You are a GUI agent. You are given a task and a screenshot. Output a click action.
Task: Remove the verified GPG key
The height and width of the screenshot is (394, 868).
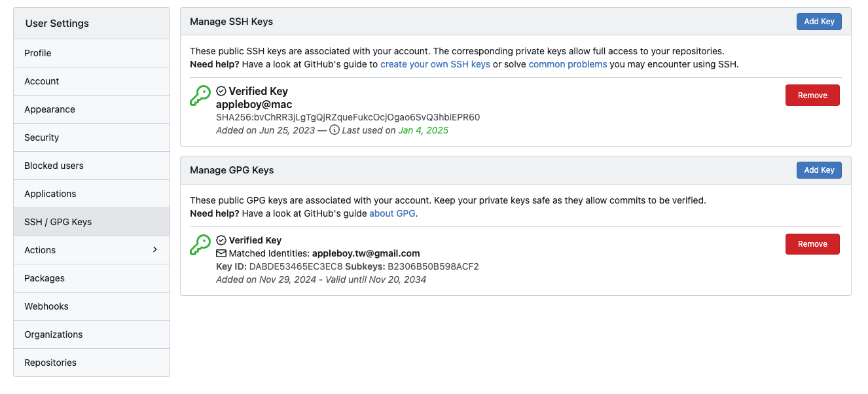pos(812,244)
